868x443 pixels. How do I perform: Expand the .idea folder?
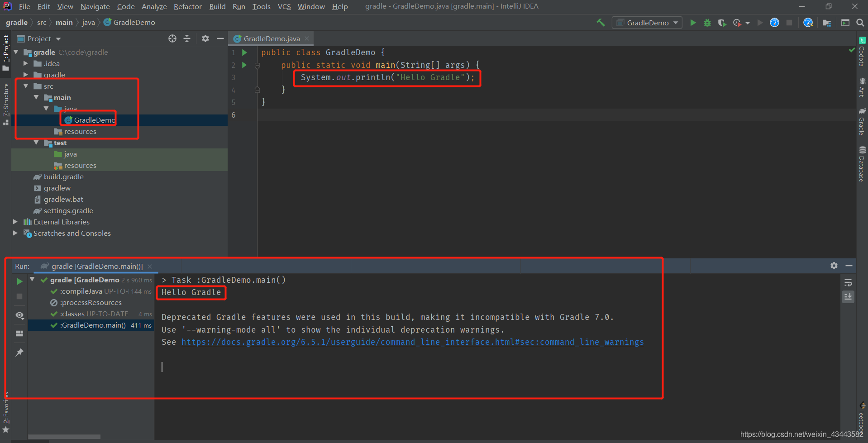click(x=26, y=63)
